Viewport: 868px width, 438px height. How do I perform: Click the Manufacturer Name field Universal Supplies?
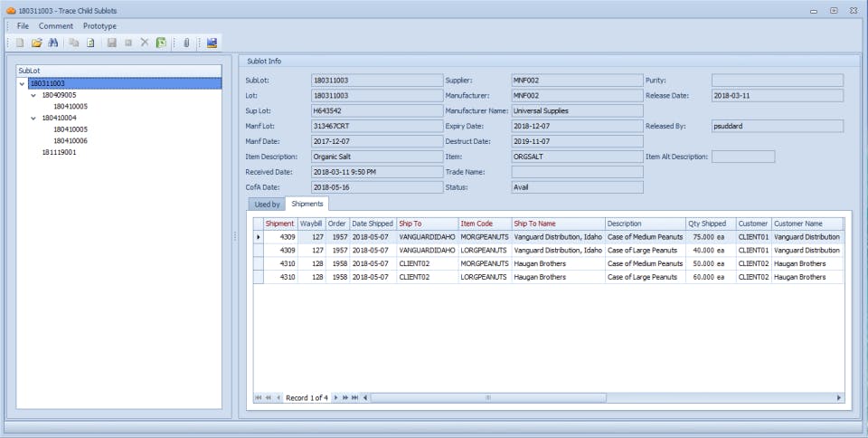pos(578,110)
